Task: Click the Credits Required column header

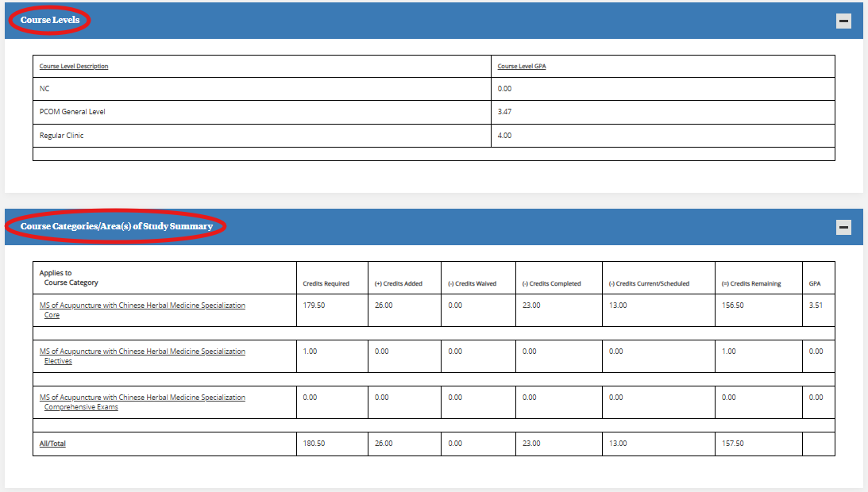Action: (326, 283)
